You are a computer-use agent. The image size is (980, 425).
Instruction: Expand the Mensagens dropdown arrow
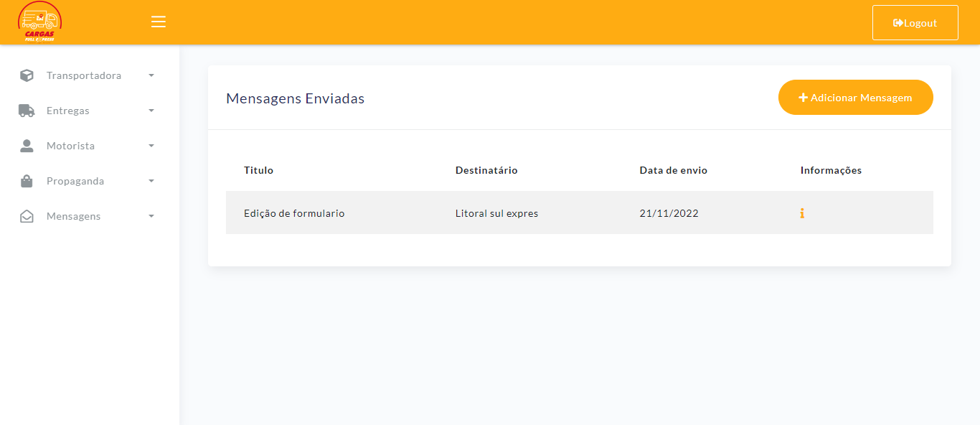(x=151, y=216)
